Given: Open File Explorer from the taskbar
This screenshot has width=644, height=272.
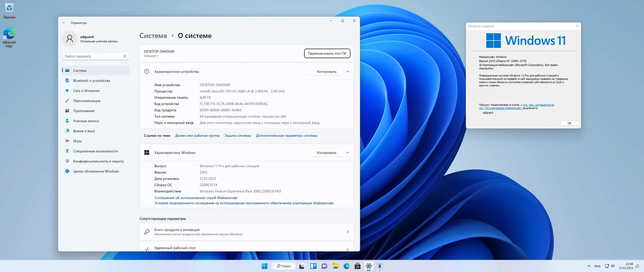Looking at the screenshot, I should tap(335, 266).
